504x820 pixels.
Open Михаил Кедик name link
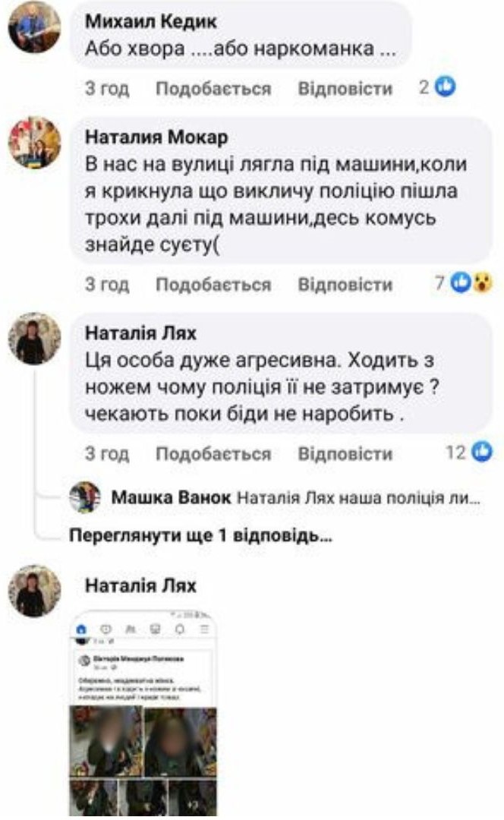pyautogui.click(x=150, y=21)
